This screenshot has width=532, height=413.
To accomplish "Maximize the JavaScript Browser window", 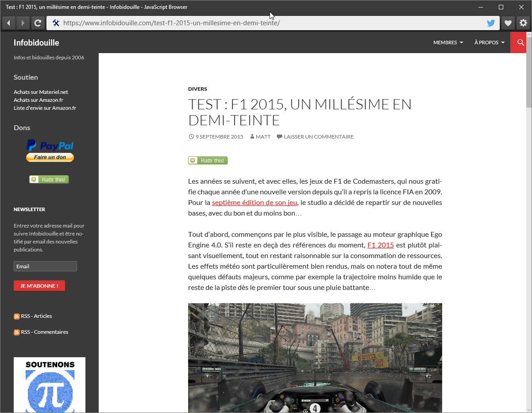I will (x=501, y=7).
